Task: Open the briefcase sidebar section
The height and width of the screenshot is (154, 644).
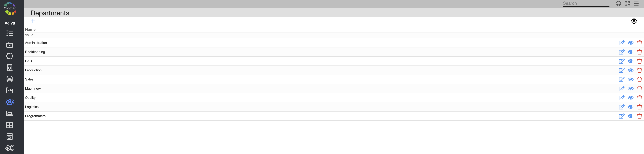Action: point(9,45)
